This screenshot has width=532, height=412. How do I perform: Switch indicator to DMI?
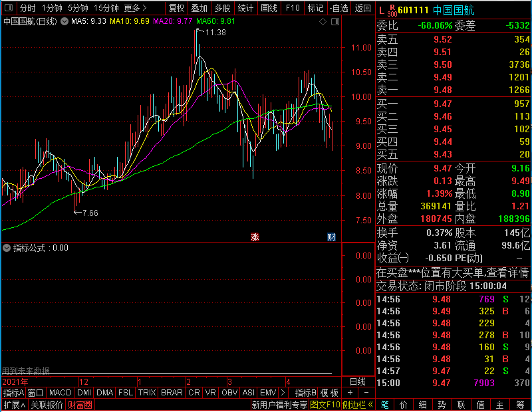tap(84, 393)
